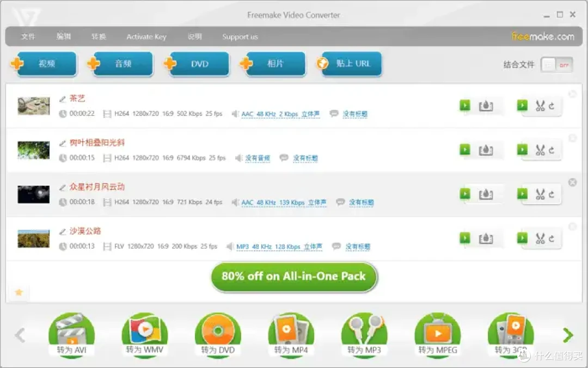This screenshot has width=588, height=368.
Task: Click watermark drop icon in 沙漠公路 row
Action: [x=486, y=238]
